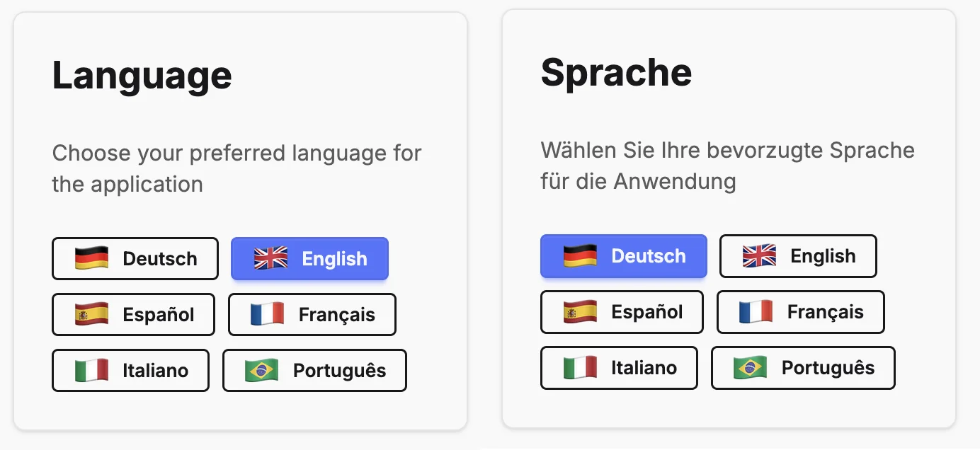Click the Italian flag in the Sprache card
The height and width of the screenshot is (450, 980).
(580, 368)
